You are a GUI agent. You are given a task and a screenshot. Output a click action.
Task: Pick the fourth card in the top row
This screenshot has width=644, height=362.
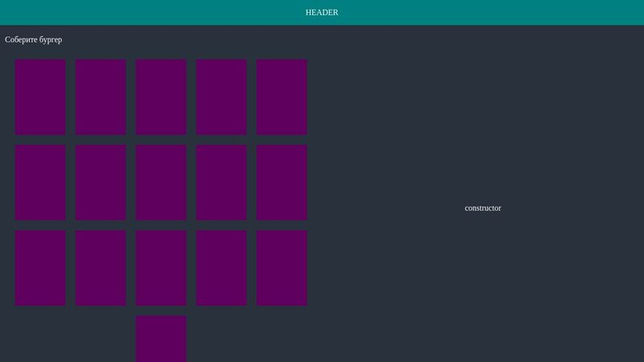pos(221,97)
